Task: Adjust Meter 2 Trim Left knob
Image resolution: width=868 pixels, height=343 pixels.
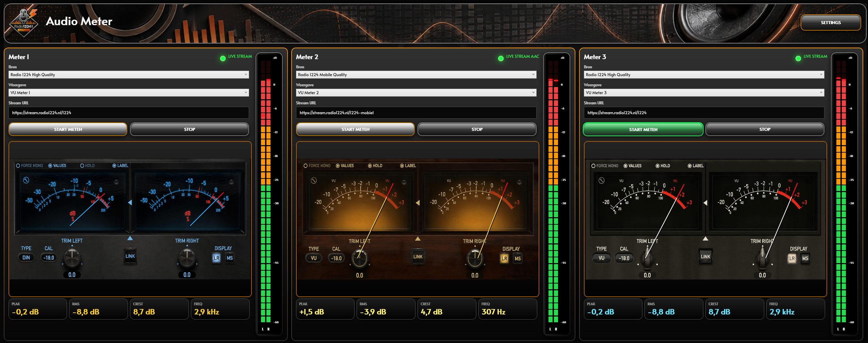Action: (x=360, y=259)
